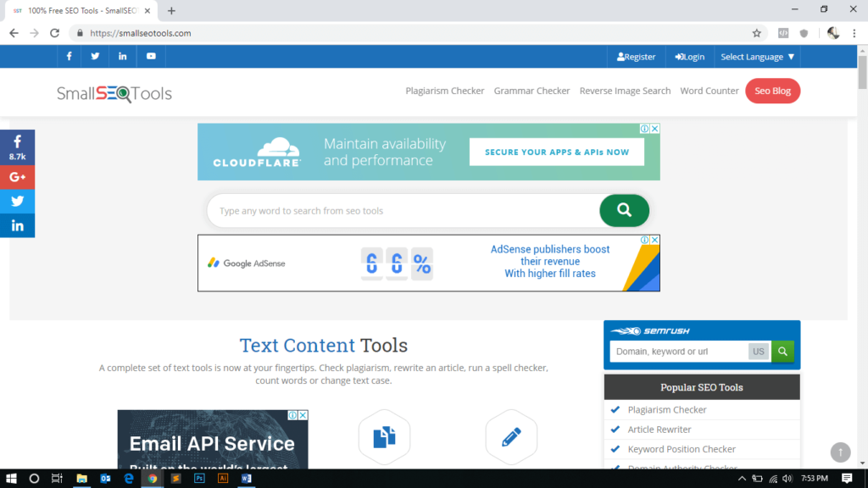Click the SmallSEOTools logo

[x=114, y=93]
